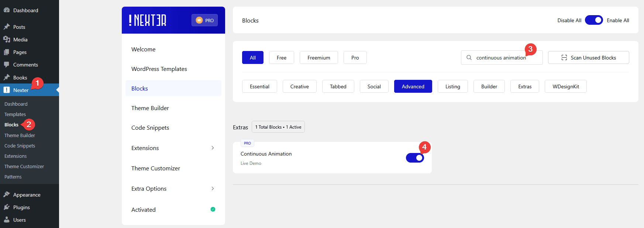The height and width of the screenshot is (228, 644).
Task: Click the '1 Total Blocks • 1 Active' badge
Action: [278, 127]
